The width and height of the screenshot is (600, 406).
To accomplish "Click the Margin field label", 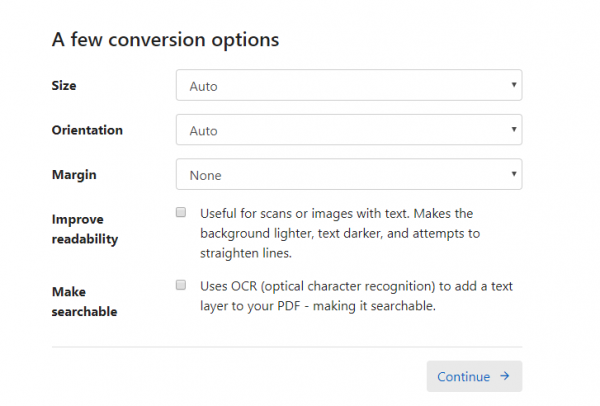I will [x=74, y=175].
